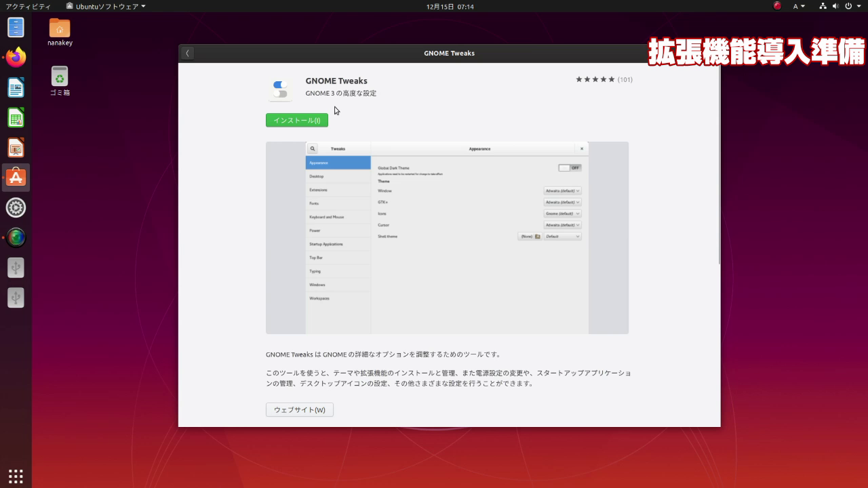Open LibreOffice Writer in the dock
Image resolution: width=868 pixels, height=488 pixels.
coord(16,87)
